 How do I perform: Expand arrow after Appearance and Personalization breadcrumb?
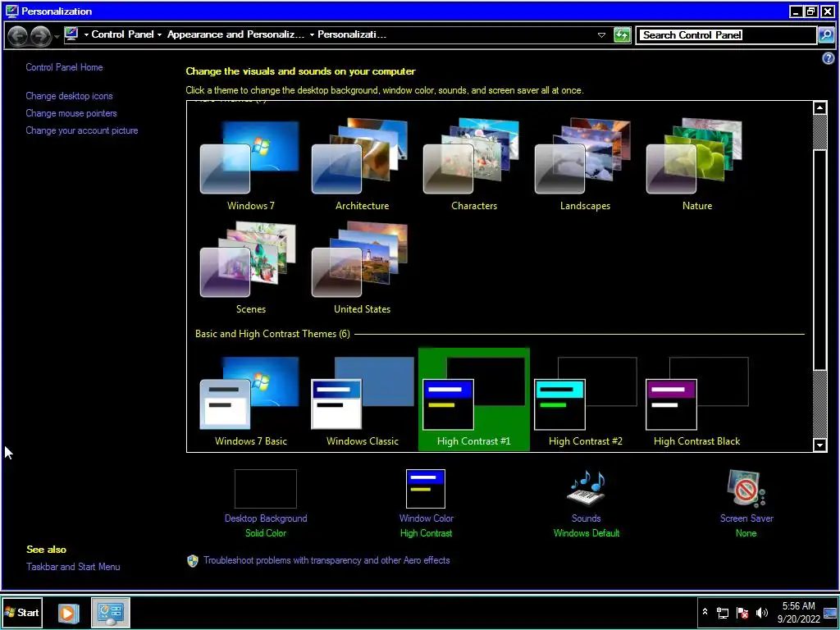(311, 34)
